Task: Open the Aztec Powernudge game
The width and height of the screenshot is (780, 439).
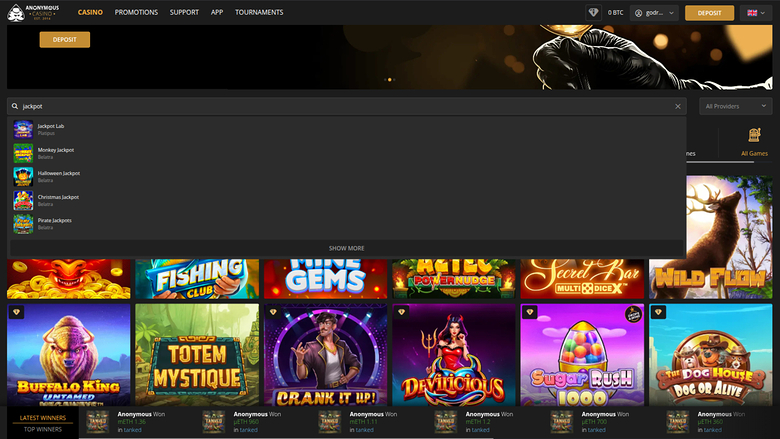Action: click(454, 278)
